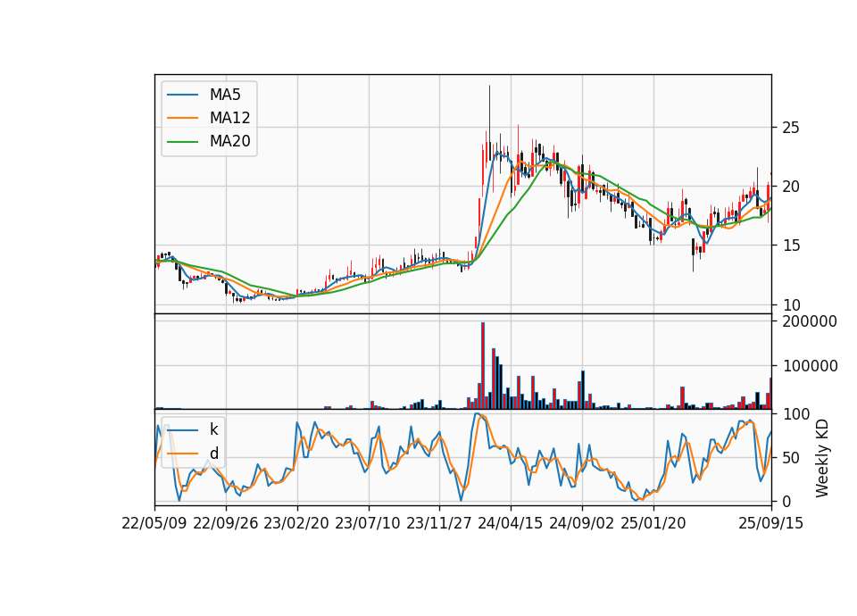
Task: Click the 25/09/15 date tick label
Action: pos(771,524)
